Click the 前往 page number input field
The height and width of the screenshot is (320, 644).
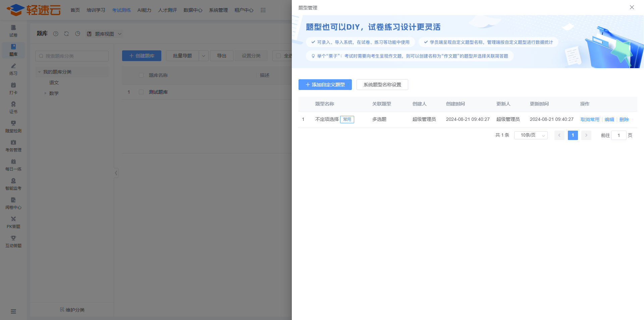pos(619,135)
